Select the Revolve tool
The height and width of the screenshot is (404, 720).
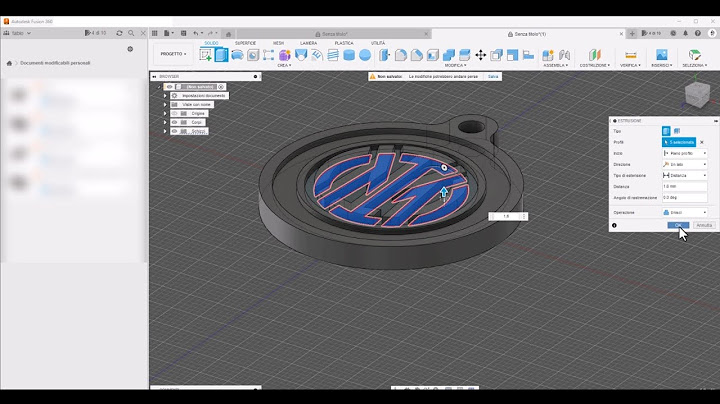point(237,55)
